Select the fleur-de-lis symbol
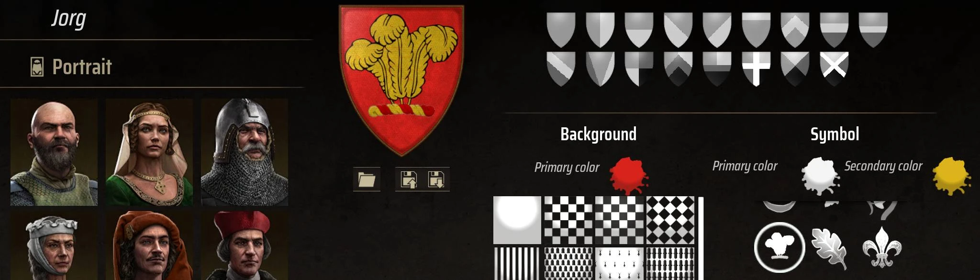 881,247
